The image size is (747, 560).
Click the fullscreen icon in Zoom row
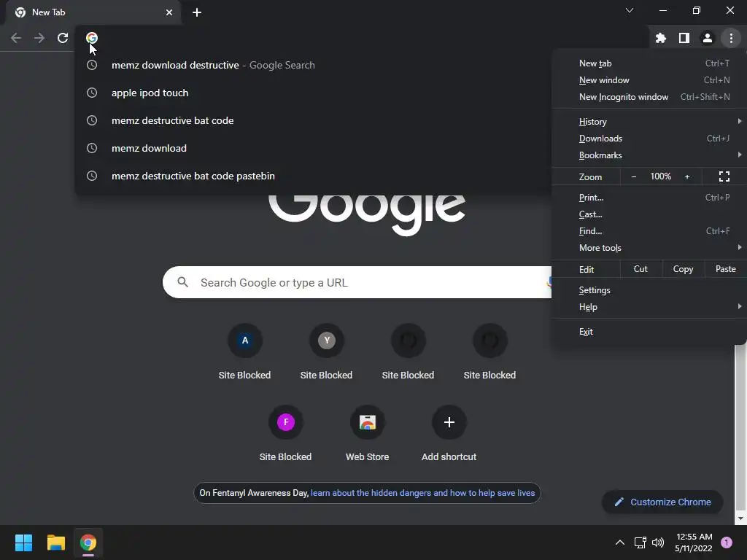[x=724, y=176]
